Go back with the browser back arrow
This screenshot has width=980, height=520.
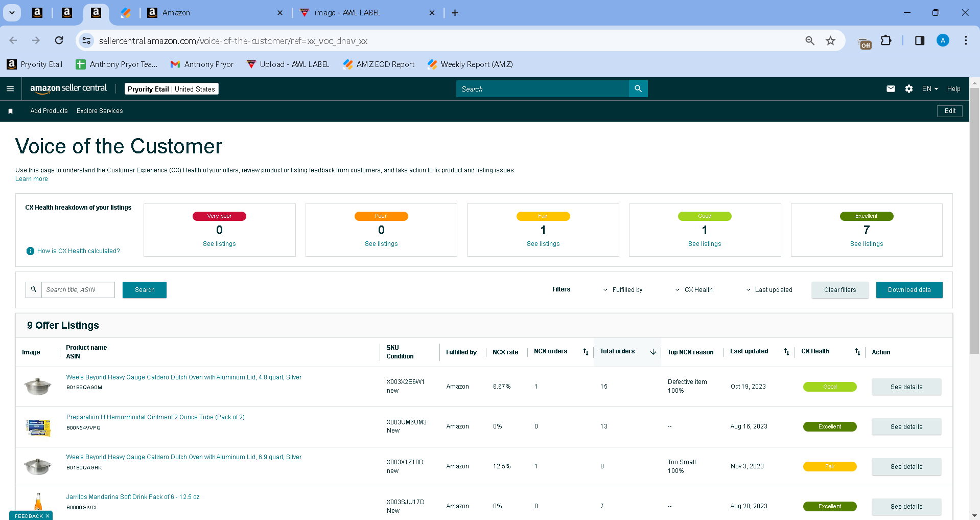13,40
